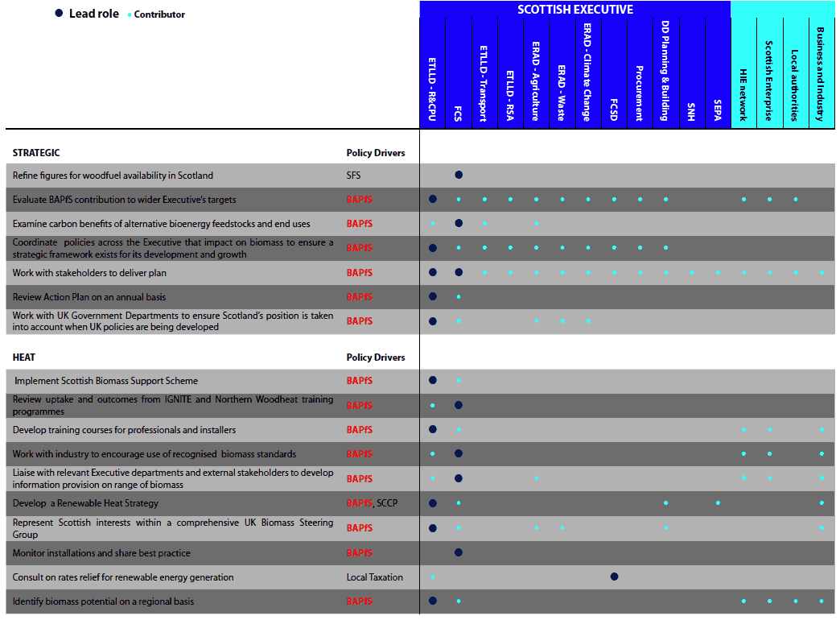Click the Scottish Enterprise column header
Image resolution: width=840 pixels, height=620 pixels.
[x=769, y=81]
